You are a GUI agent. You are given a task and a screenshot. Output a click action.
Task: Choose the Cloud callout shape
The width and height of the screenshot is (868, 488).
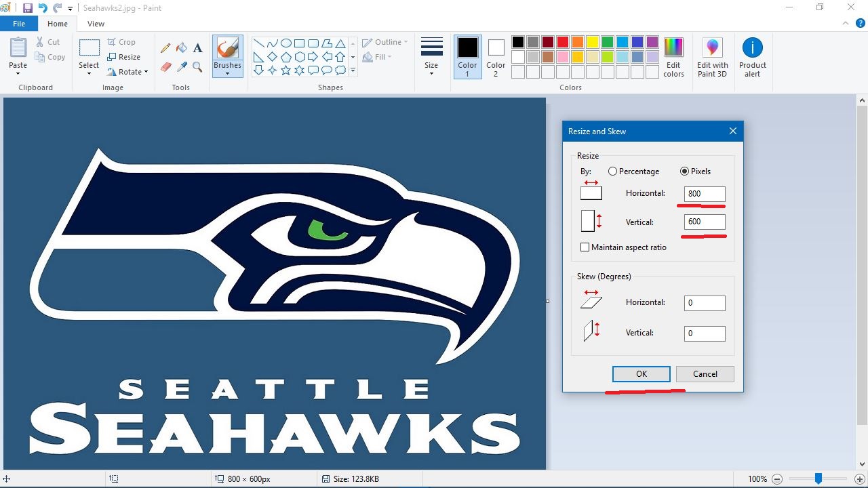340,70
